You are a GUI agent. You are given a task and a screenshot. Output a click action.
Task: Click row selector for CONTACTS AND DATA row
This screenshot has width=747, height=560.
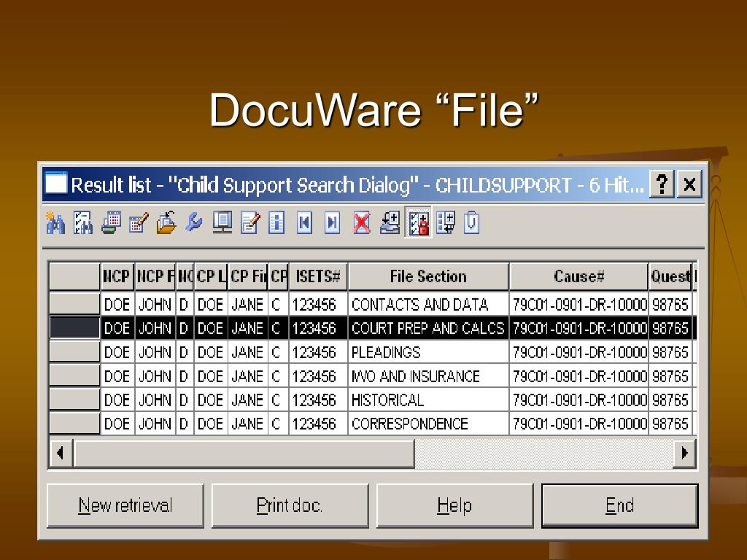click(x=75, y=304)
